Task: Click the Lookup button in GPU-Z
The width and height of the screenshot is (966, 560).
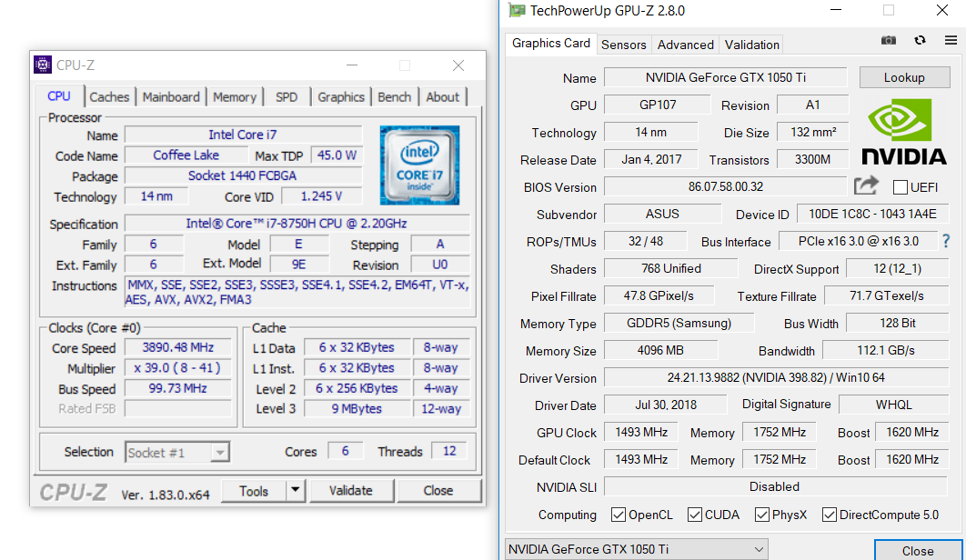Action: pos(904,77)
